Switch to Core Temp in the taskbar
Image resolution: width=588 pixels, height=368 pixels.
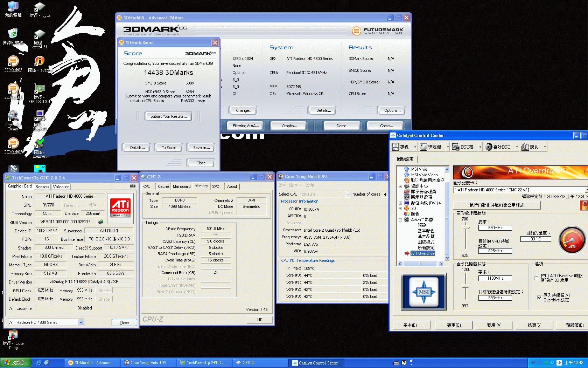click(148, 363)
